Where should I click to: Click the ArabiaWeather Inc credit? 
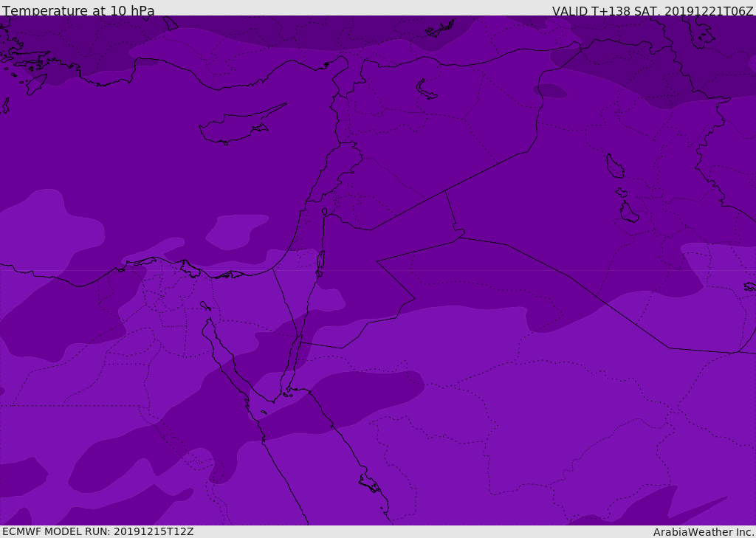pyautogui.click(x=704, y=532)
